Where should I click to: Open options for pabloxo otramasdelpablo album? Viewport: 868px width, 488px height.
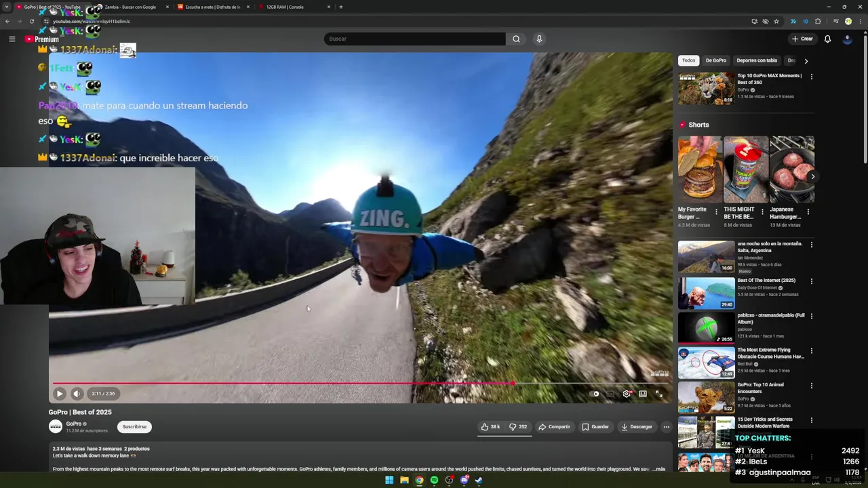[x=811, y=316]
